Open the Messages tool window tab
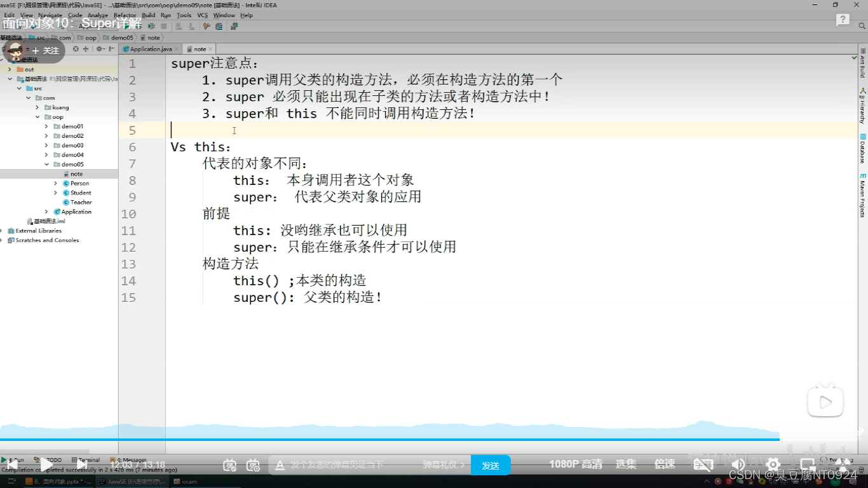868x488 pixels. coord(128,460)
